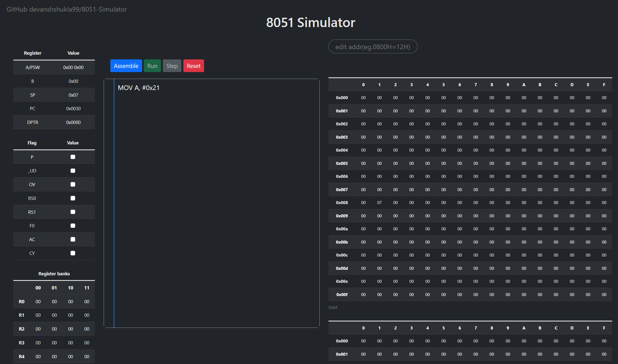Screen dimensions: 618x364
Task: Click the 'MOV A, #0x21' code line
Action: coord(139,88)
